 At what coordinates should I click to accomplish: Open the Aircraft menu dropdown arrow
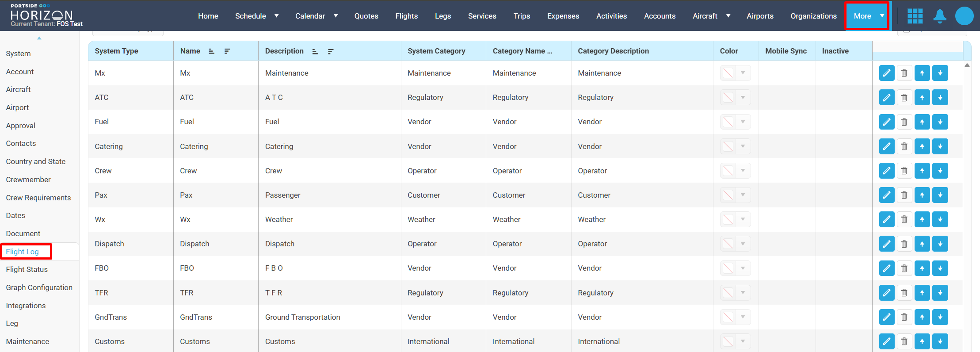click(x=728, y=16)
